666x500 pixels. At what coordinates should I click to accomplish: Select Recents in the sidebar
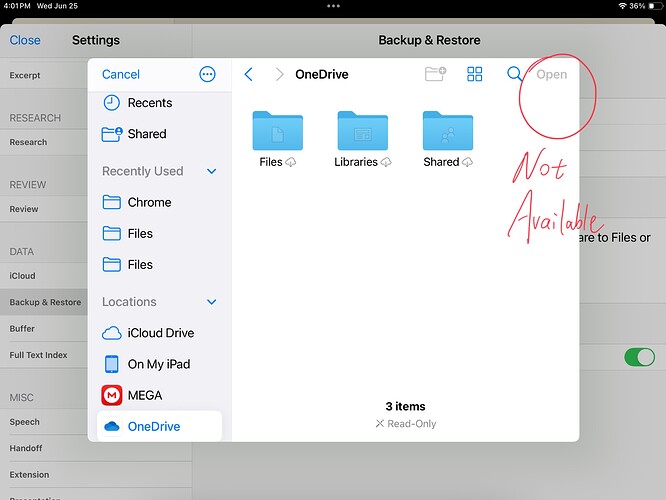pos(159,103)
